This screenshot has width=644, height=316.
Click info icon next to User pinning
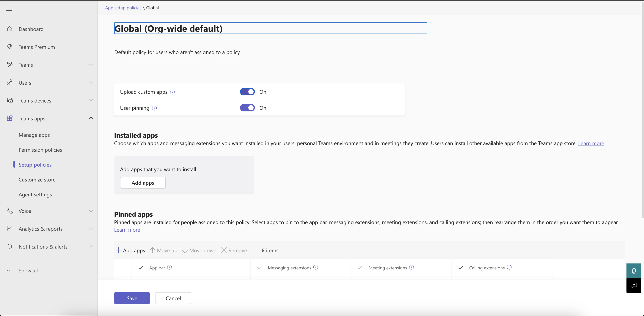point(155,108)
